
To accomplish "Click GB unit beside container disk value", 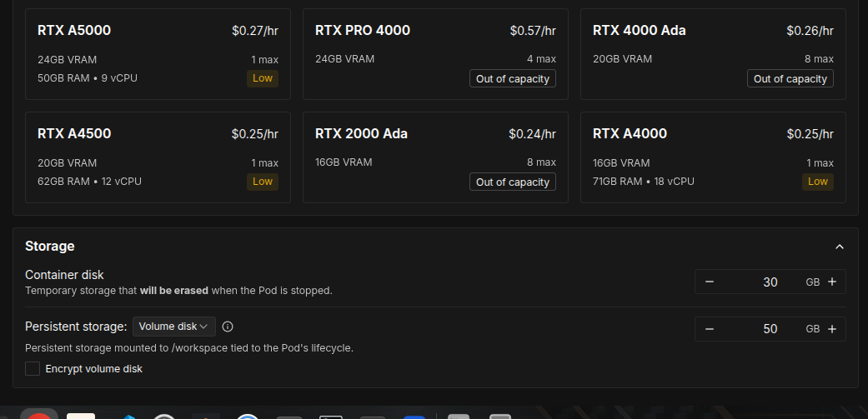I will click(813, 282).
